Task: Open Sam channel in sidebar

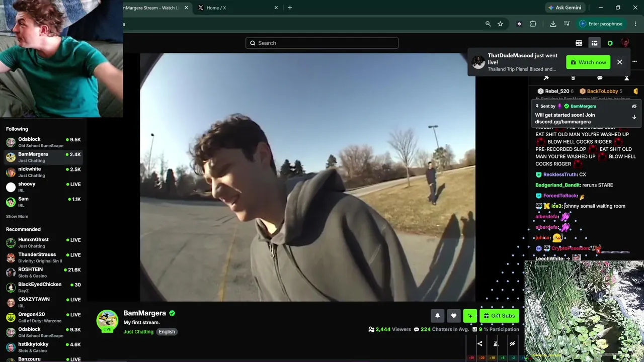Action: point(43,202)
